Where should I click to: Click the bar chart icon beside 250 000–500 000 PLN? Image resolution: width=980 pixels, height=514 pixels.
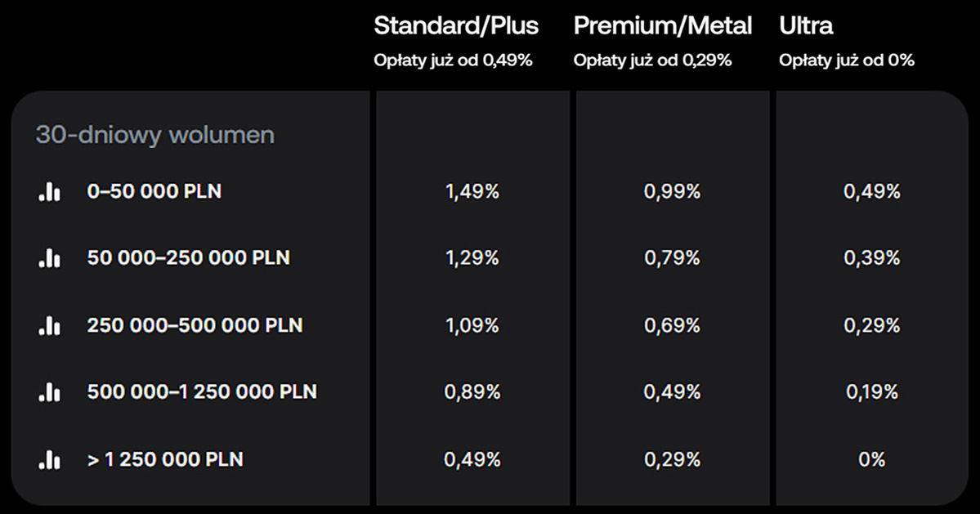click(x=49, y=325)
